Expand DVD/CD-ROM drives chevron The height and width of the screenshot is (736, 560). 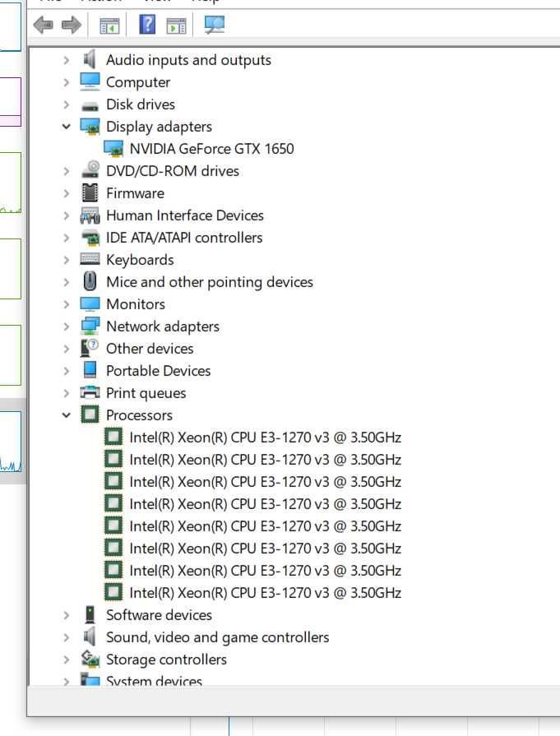[66, 171]
